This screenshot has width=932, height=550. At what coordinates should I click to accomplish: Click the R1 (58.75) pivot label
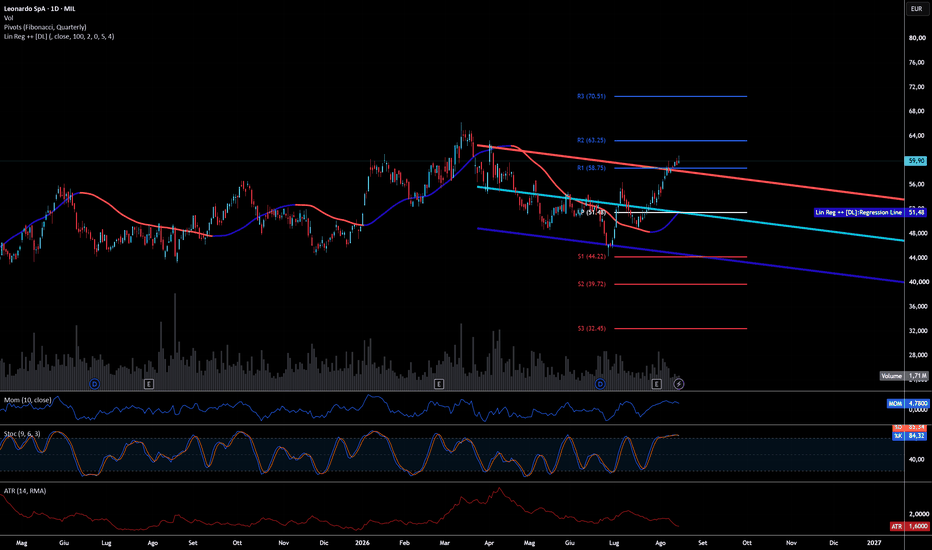591,168
